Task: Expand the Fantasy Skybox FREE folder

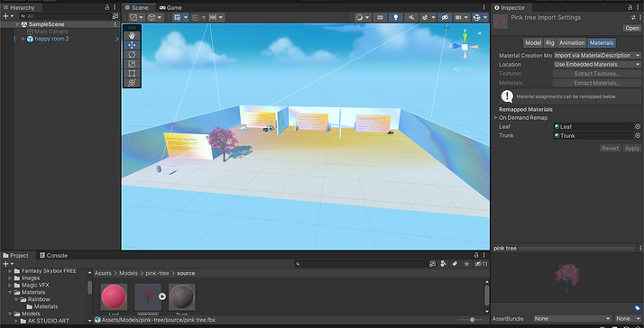Action: pyautogui.click(x=10, y=271)
